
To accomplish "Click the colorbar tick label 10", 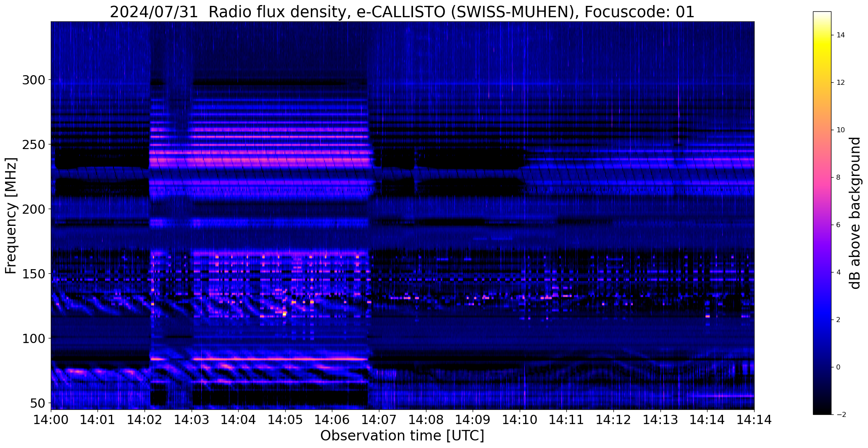I will tap(841, 130).
